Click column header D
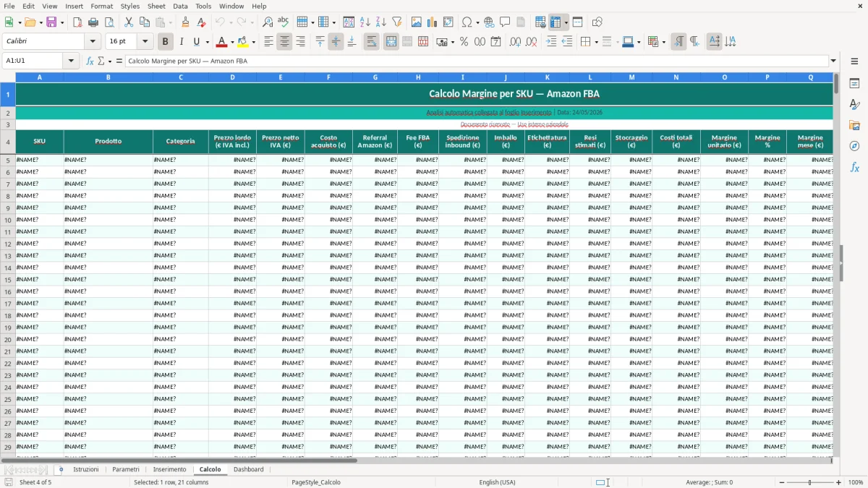This screenshot has width=868, height=488. 232,77
